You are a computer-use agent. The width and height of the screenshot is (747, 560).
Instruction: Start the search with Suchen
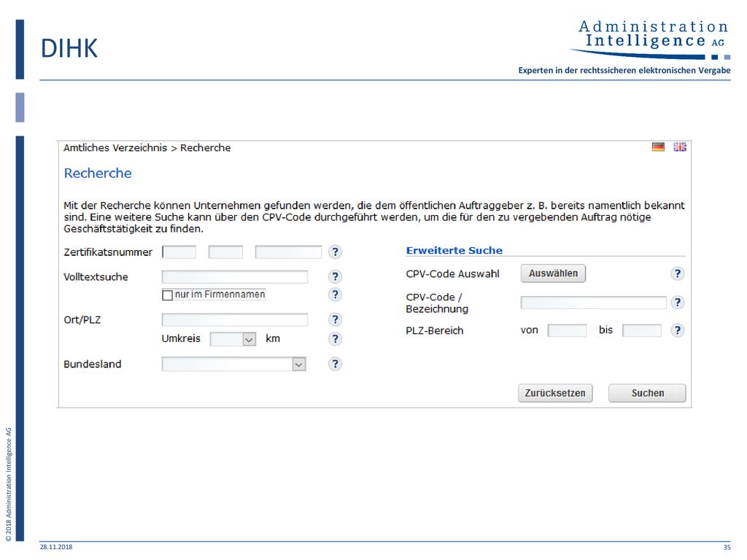point(648,393)
